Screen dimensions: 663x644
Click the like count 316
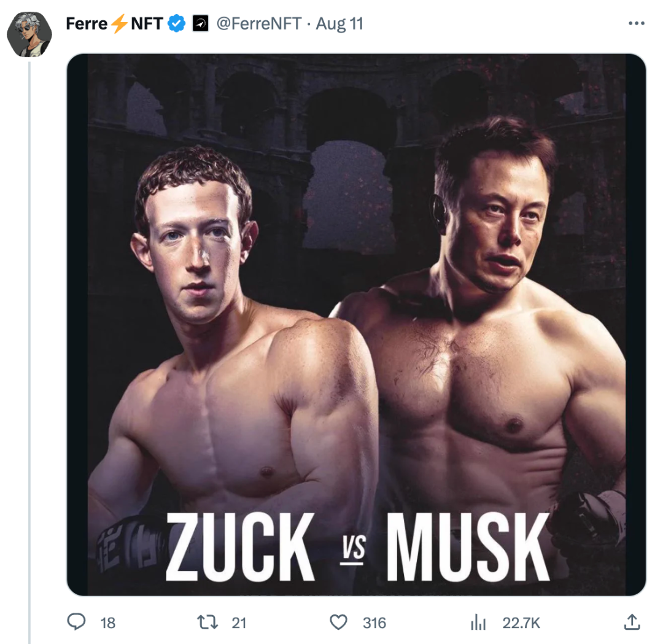pos(374,623)
